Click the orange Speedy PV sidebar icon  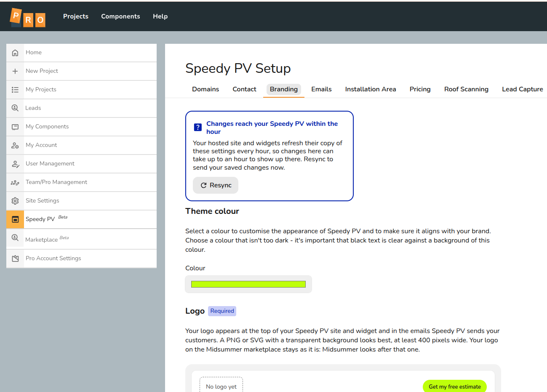15,219
